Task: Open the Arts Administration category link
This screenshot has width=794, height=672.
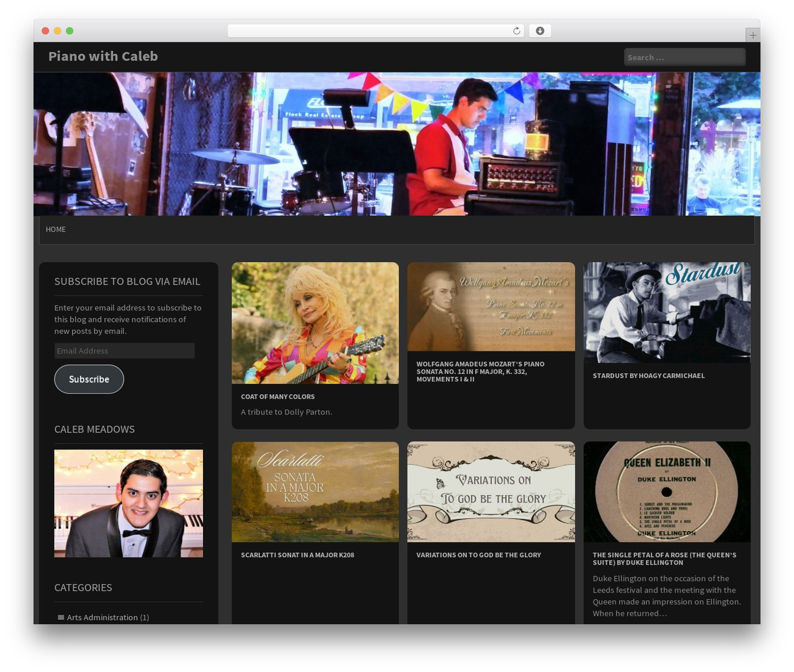Action: (x=102, y=617)
